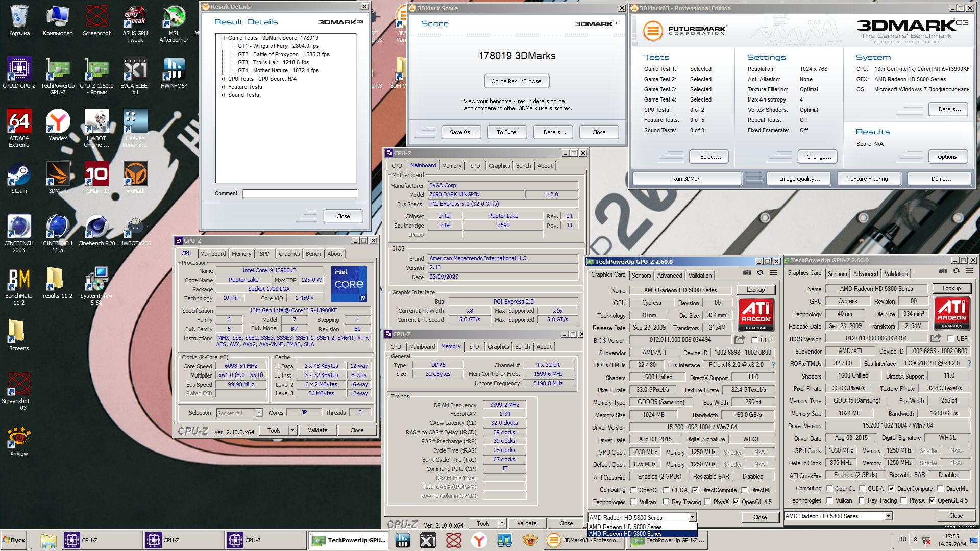Viewport: 980px width, 551px height.
Task: Click Lookup button in left GPU-Z window
Action: [755, 290]
